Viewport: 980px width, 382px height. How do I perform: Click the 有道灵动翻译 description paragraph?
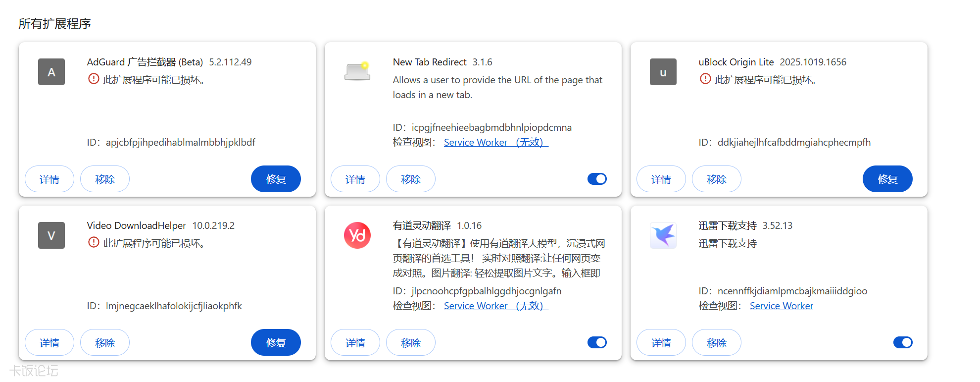coord(499,258)
